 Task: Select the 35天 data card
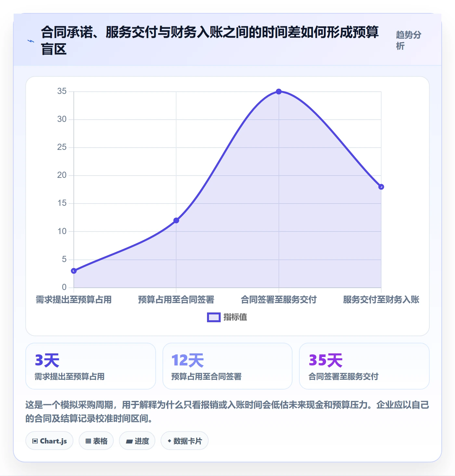364,366
